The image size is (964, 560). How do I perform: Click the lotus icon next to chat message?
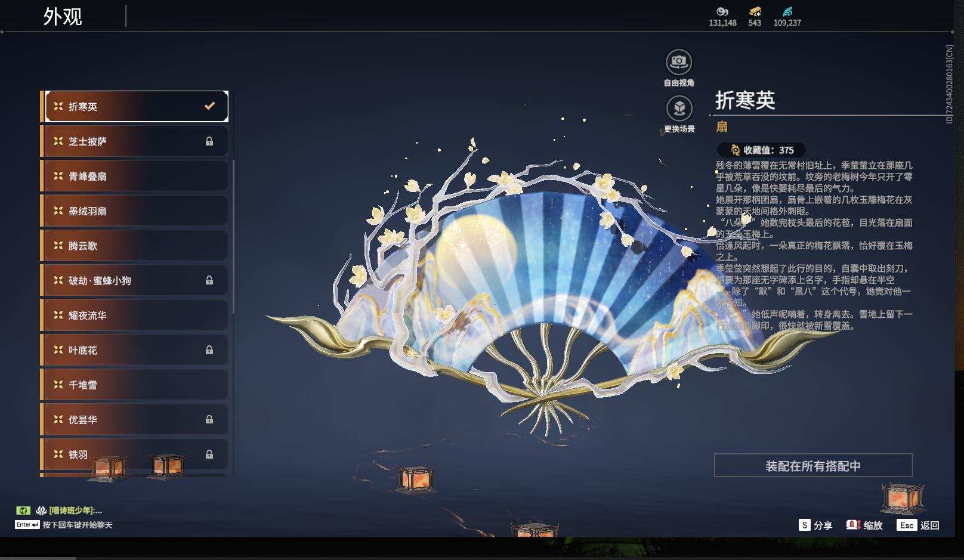[x=41, y=511]
